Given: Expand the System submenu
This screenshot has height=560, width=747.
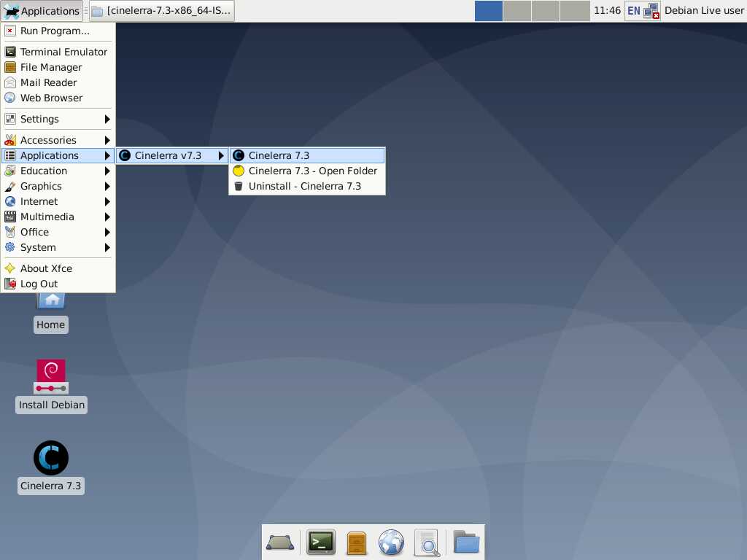Looking at the screenshot, I should click(58, 247).
